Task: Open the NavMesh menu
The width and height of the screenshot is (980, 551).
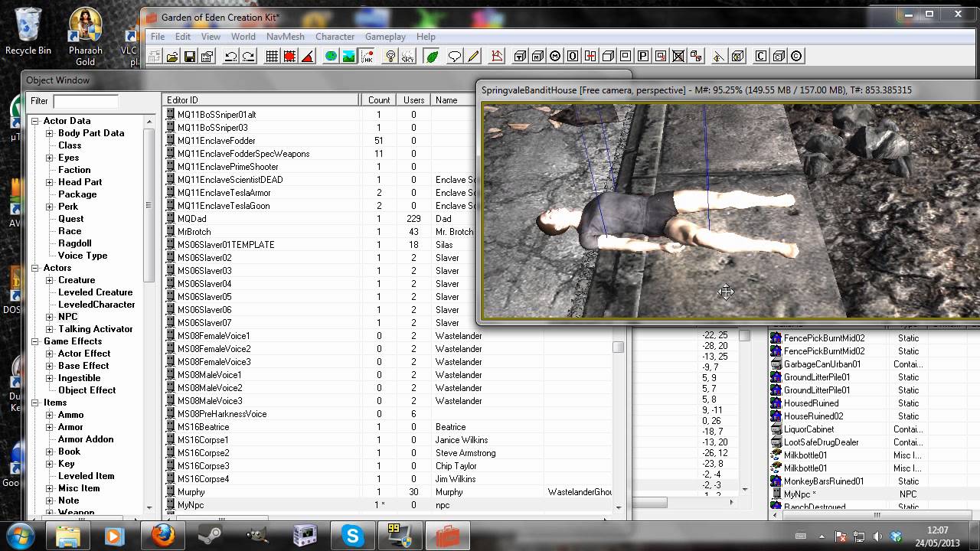Action: tap(285, 36)
